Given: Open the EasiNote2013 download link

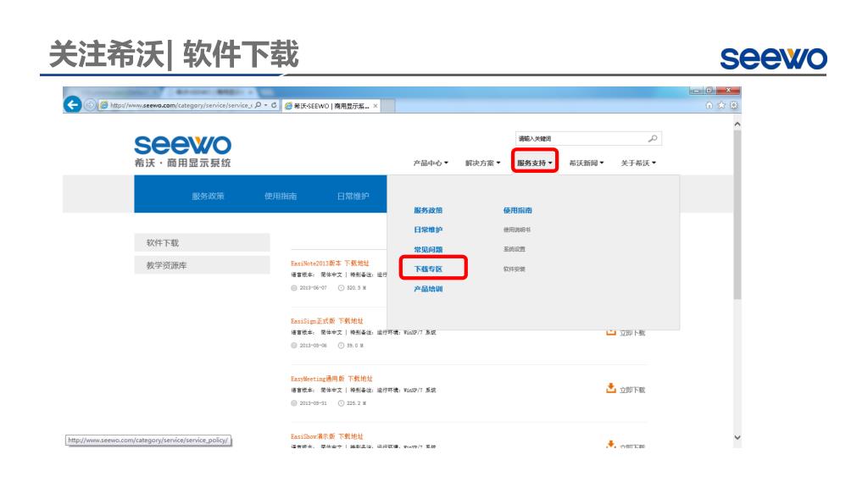Looking at the screenshot, I should point(330,263).
